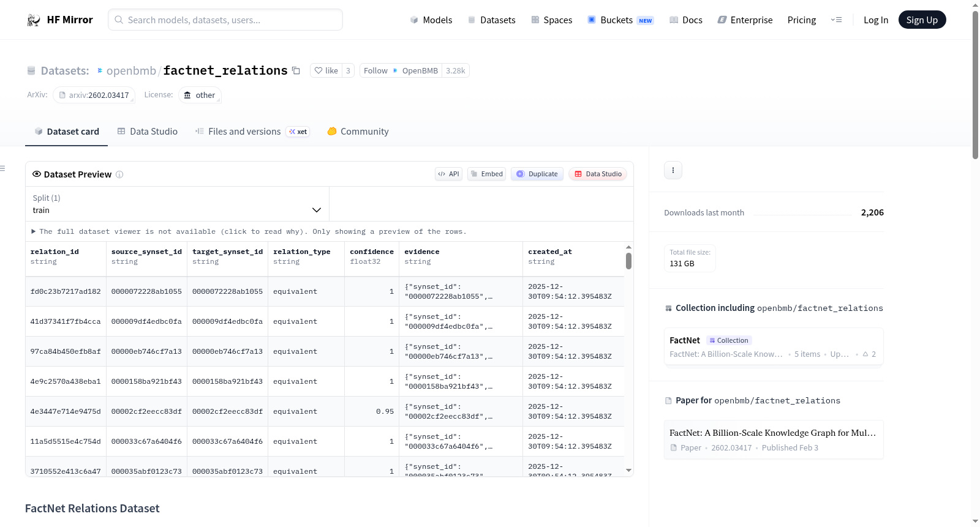
Task: Open the Enterprise navigation link
Action: click(x=745, y=20)
